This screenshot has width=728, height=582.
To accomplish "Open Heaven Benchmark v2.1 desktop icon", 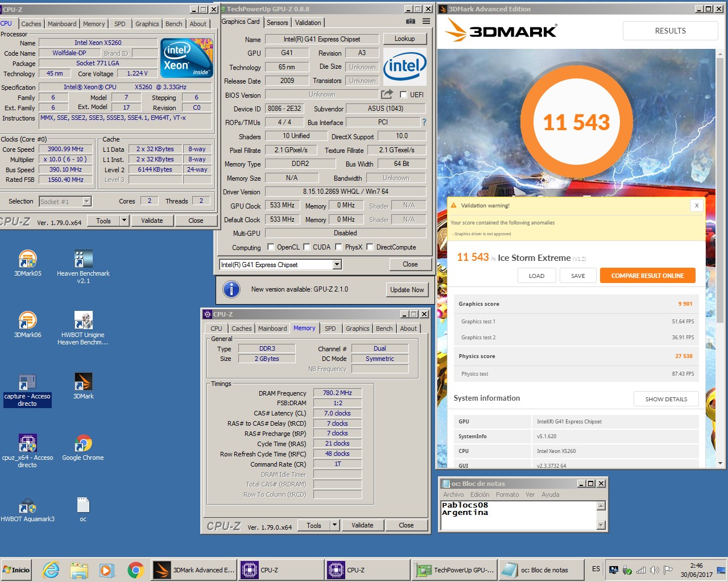I will 83,267.
